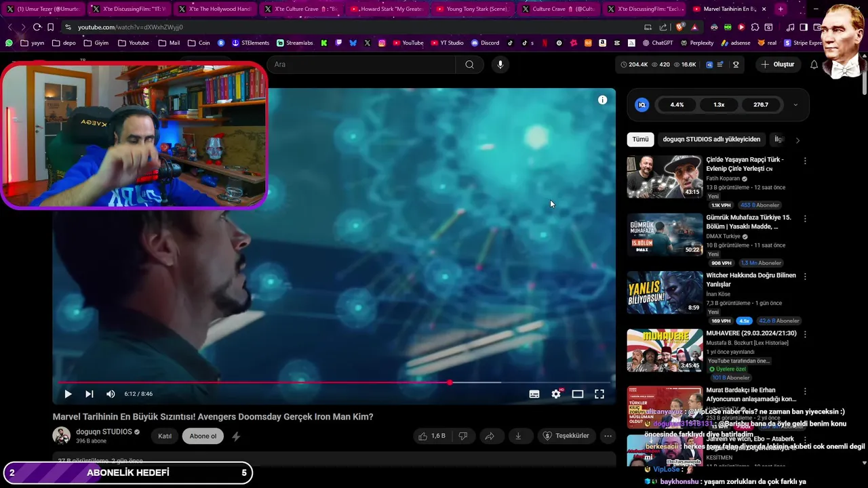
Task: Skip to the next video
Action: click(x=89, y=394)
